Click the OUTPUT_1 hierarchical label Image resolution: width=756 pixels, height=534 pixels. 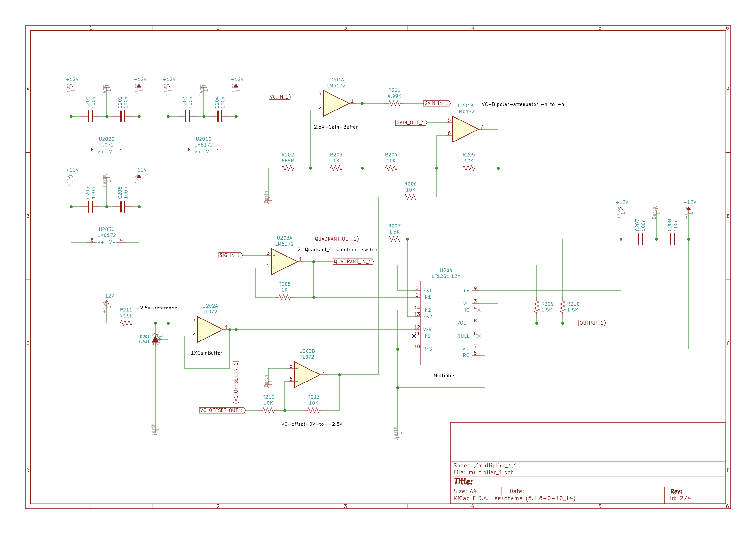[x=592, y=323]
